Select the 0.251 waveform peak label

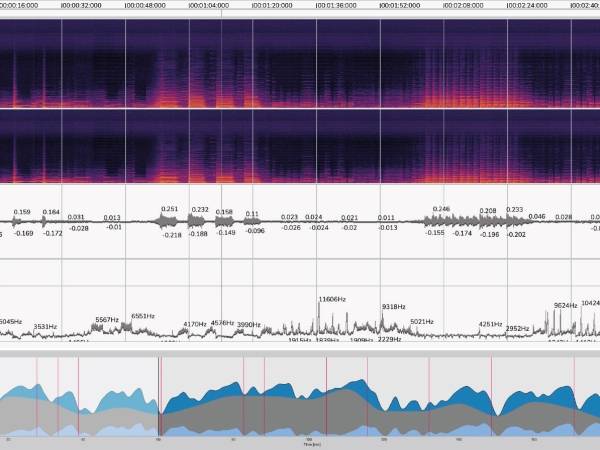tap(170, 209)
